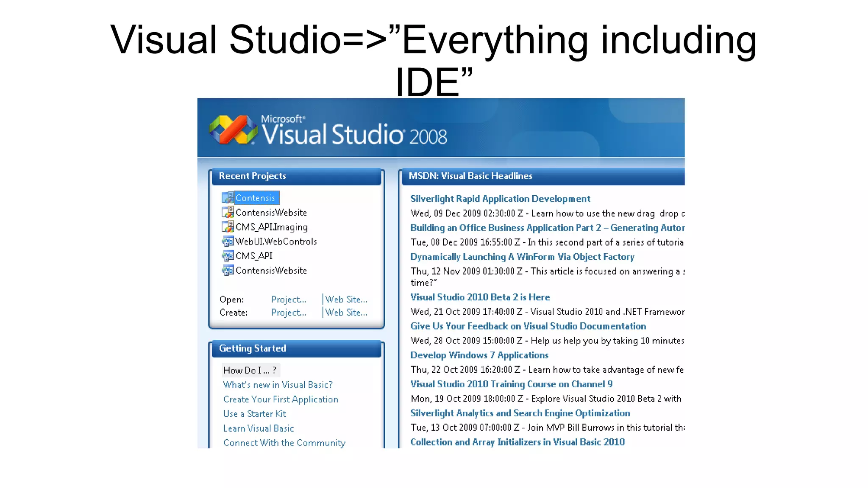Click Create Project... link

289,313
